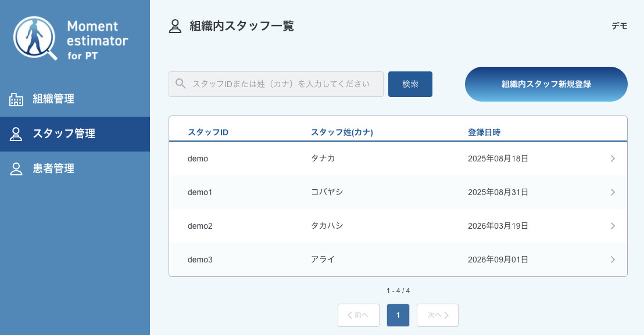Click the staff icon next to the page title
644x335 pixels.
(176, 26)
